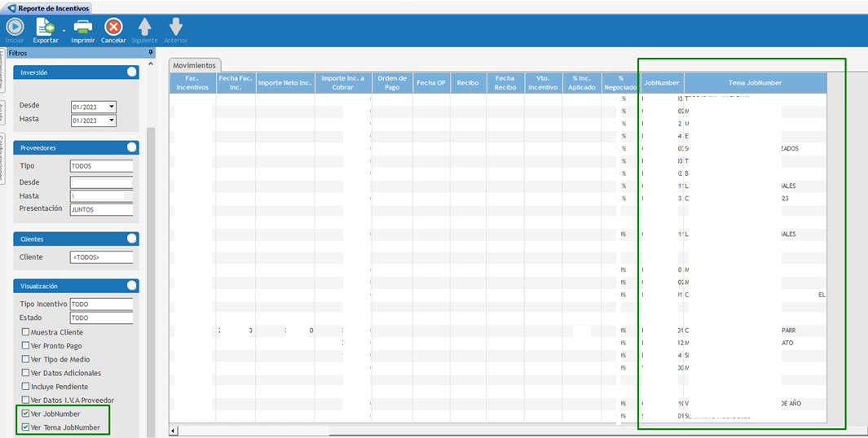Collapse the Inversión section
Image resolution: width=868 pixels, height=438 pixels.
point(132,72)
